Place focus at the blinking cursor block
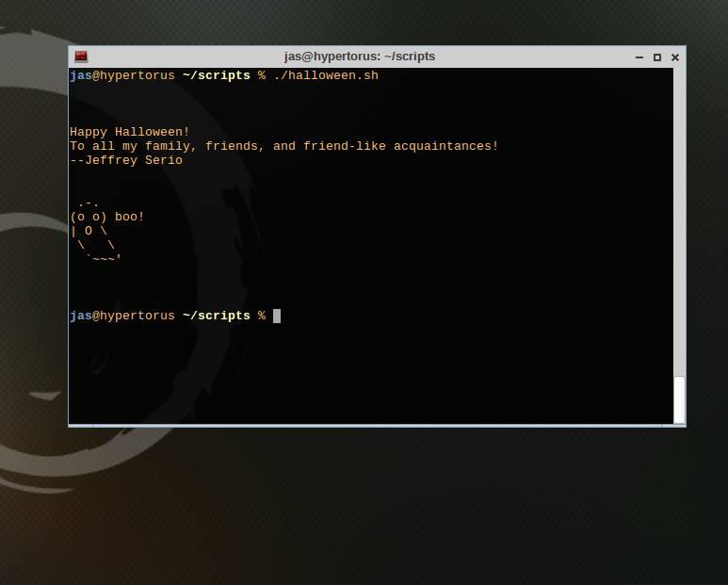Viewport: 728px width, 585px height. (x=277, y=316)
